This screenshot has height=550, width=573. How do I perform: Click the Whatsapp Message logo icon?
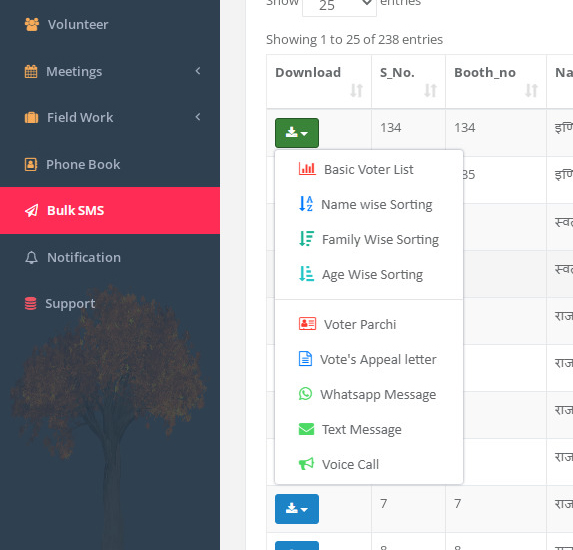(x=306, y=394)
